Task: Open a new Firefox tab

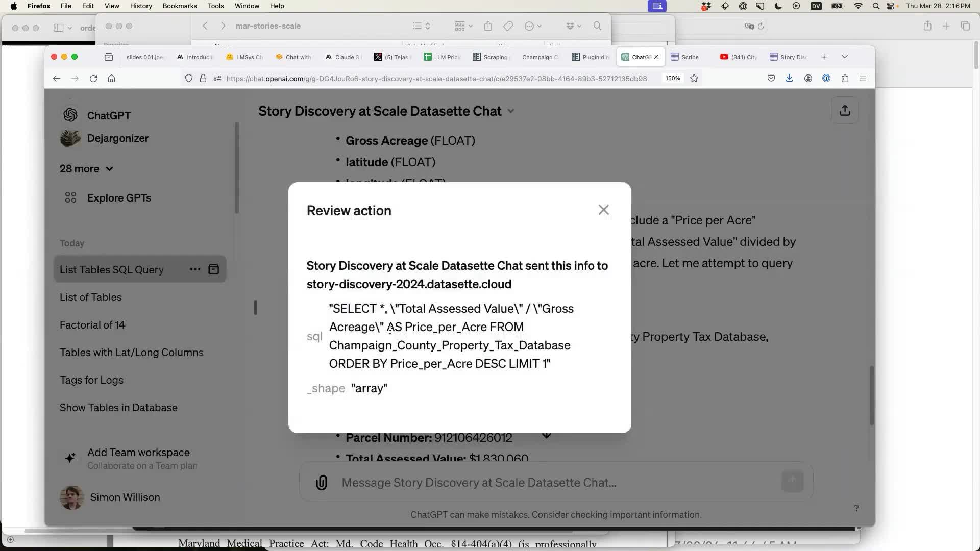Action: [x=824, y=57]
